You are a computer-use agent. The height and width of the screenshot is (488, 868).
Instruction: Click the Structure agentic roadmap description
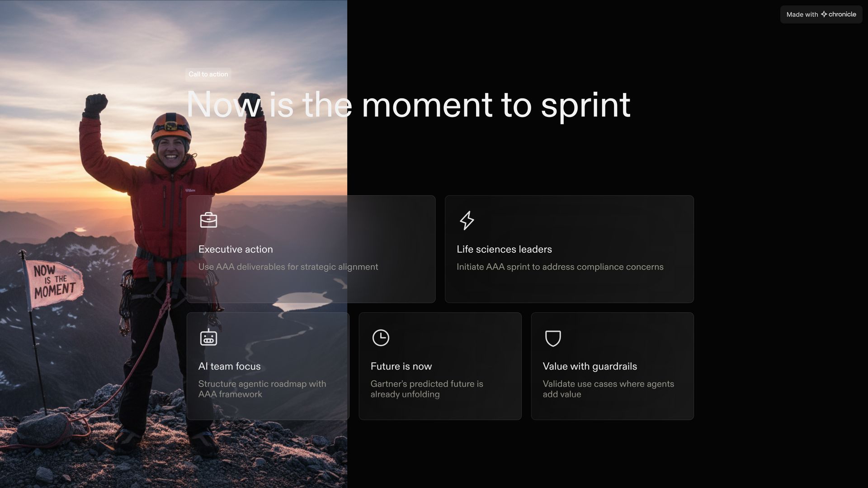262,389
